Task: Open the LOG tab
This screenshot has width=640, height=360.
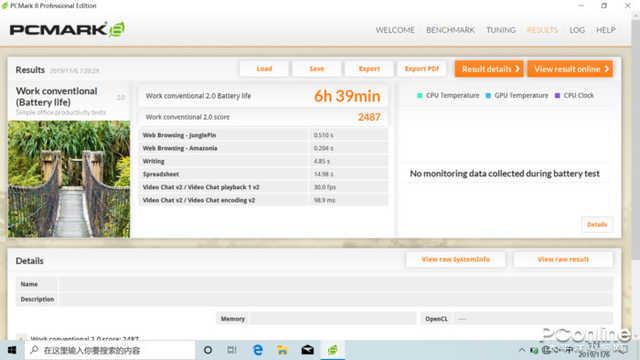Action: point(577,30)
